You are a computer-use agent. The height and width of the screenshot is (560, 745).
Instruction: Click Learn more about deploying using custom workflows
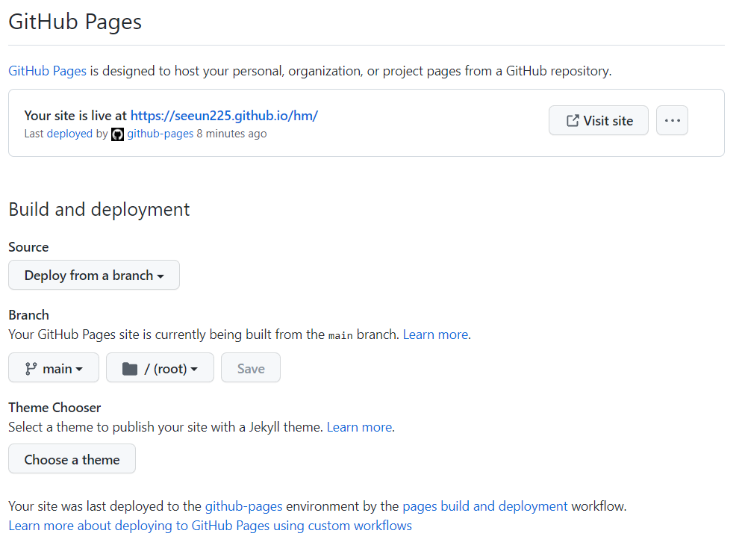pyautogui.click(x=210, y=526)
